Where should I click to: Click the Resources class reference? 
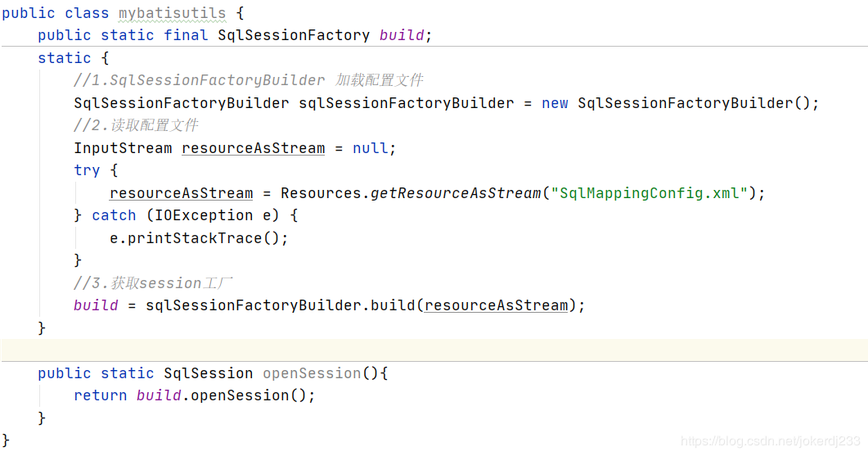pyautogui.click(x=321, y=193)
